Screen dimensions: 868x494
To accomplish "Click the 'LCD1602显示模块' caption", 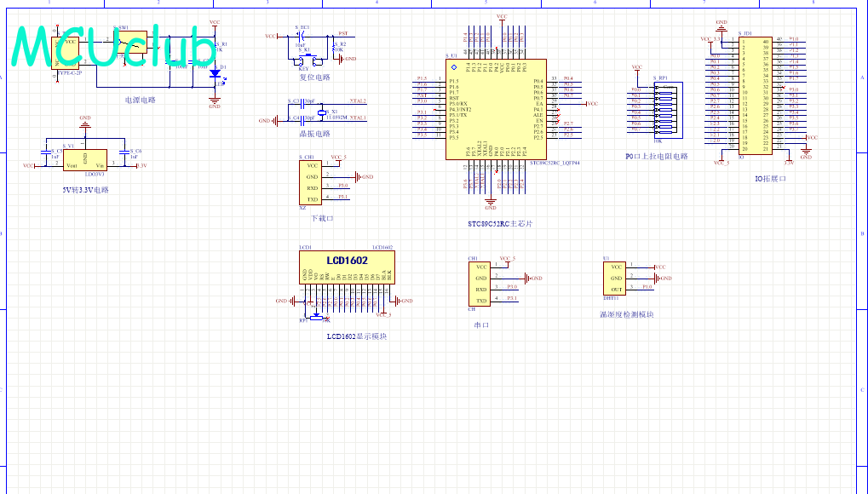I will coord(357,336).
